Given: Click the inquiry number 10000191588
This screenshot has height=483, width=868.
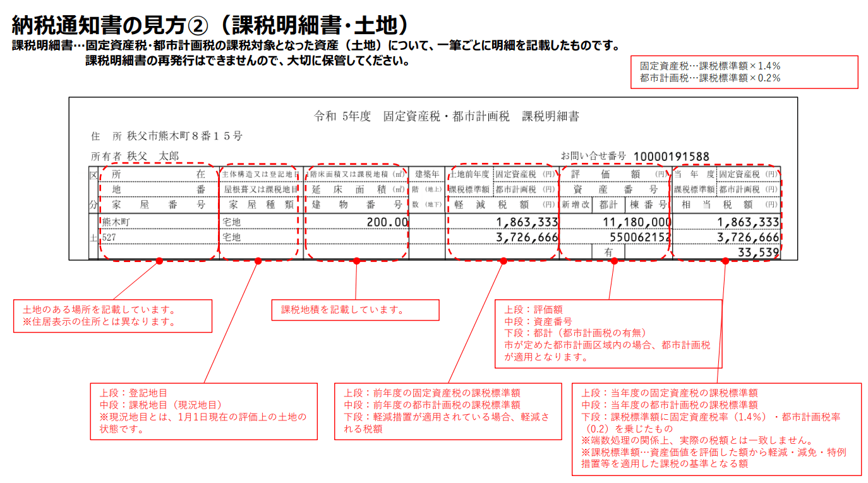Looking at the screenshot, I should pyautogui.click(x=671, y=157).
